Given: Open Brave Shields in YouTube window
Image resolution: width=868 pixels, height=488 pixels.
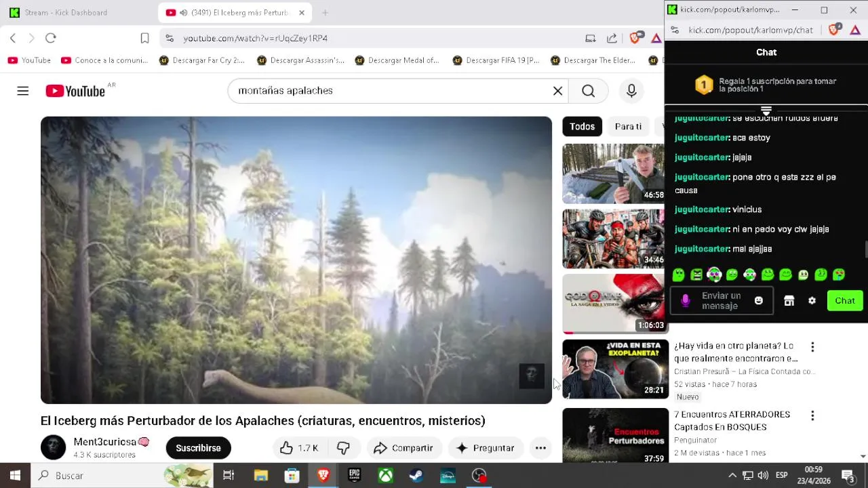Looking at the screenshot, I should (x=635, y=38).
